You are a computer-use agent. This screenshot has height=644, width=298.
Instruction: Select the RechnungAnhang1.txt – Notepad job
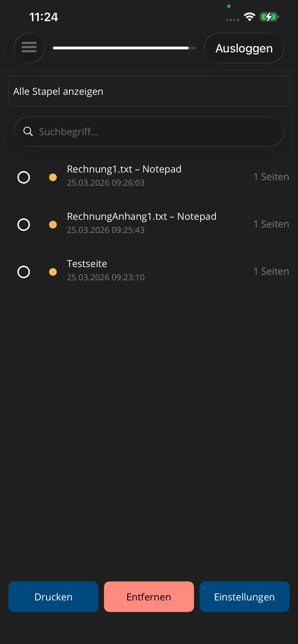(24, 224)
